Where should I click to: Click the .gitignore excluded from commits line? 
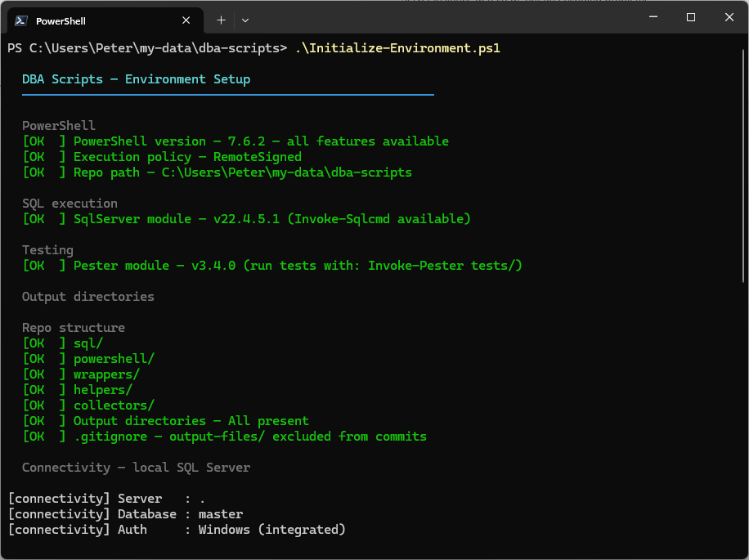(x=225, y=437)
